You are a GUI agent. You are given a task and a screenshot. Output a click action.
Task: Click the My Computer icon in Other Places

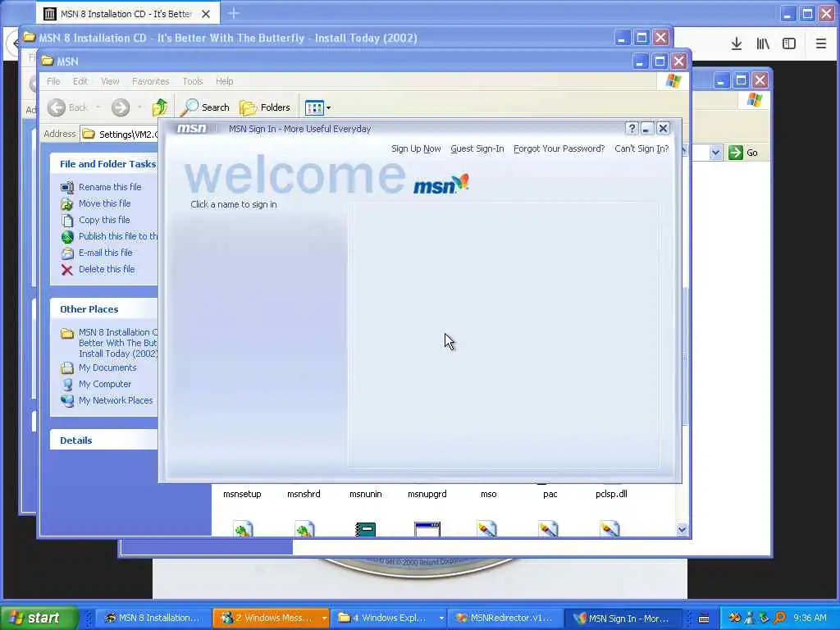(x=67, y=384)
